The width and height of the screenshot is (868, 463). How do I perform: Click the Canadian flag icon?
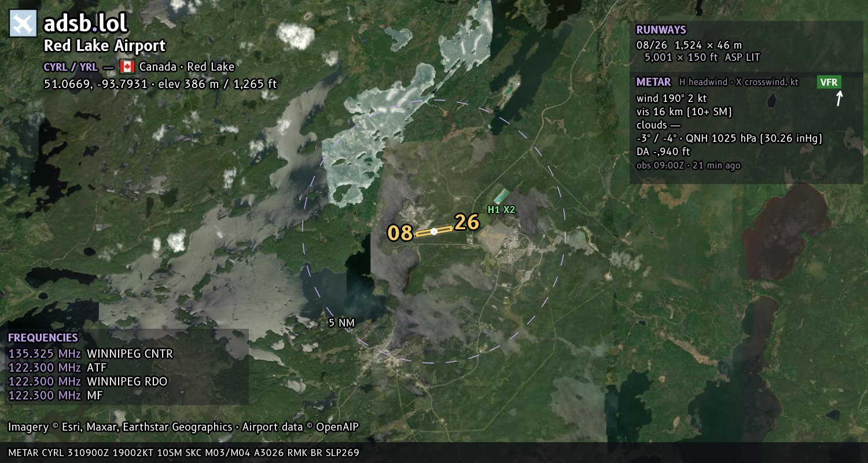pyautogui.click(x=127, y=67)
